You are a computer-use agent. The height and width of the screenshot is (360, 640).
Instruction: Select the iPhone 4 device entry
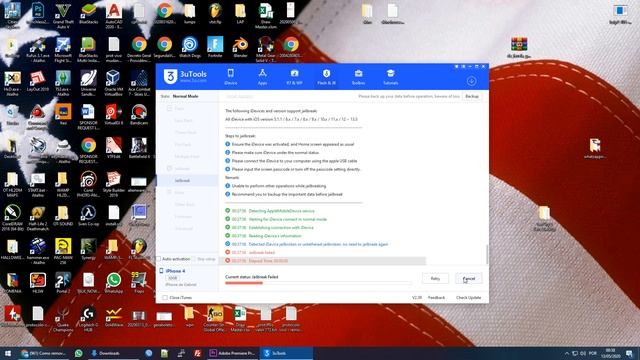pyautogui.click(x=176, y=271)
